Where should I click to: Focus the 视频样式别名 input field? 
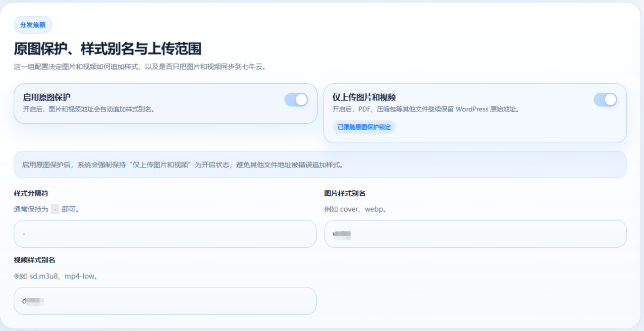pyautogui.click(x=165, y=301)
